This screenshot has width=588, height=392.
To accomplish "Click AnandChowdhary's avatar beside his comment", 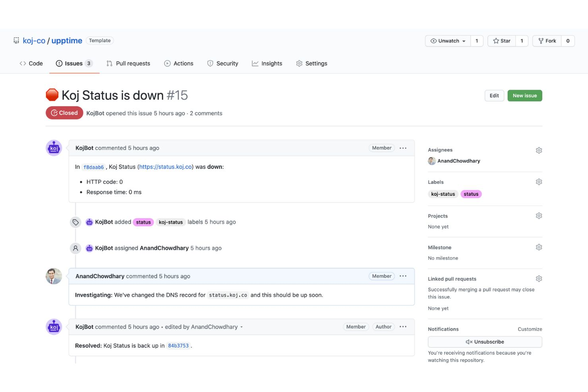I will point(54,276).
